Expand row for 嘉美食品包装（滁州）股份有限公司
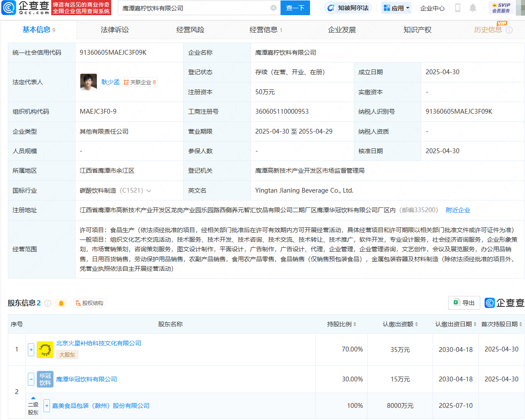Viewport: 525px width, 420px height. (46, 406)
